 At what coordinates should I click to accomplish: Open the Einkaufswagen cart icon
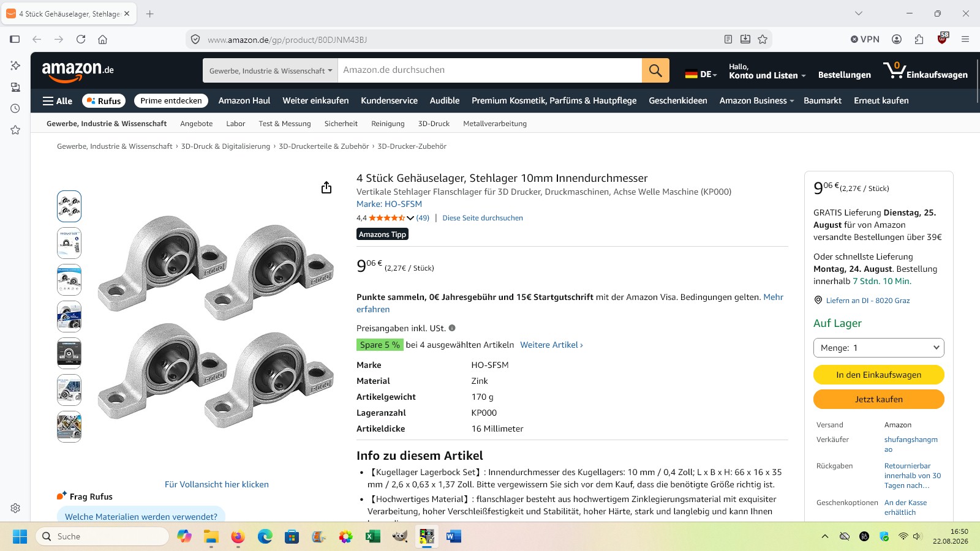pyautogui.click(x=925, y=71)
